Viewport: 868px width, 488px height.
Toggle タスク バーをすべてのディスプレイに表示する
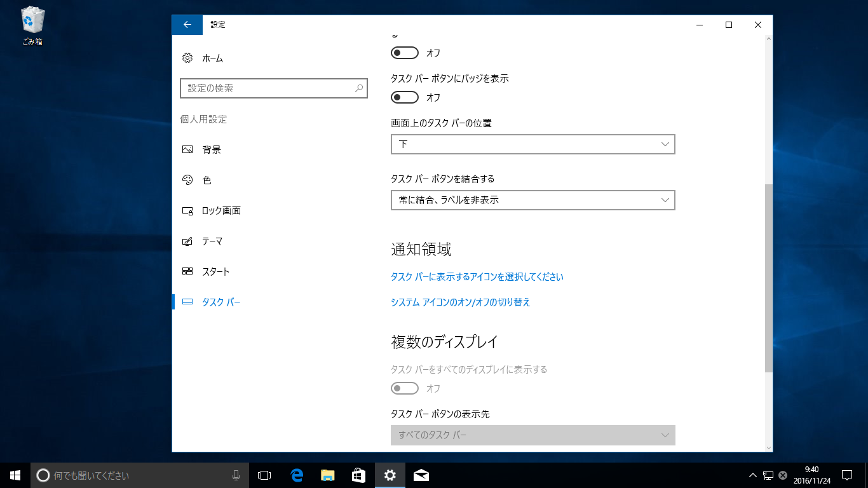tap(405, 388)
